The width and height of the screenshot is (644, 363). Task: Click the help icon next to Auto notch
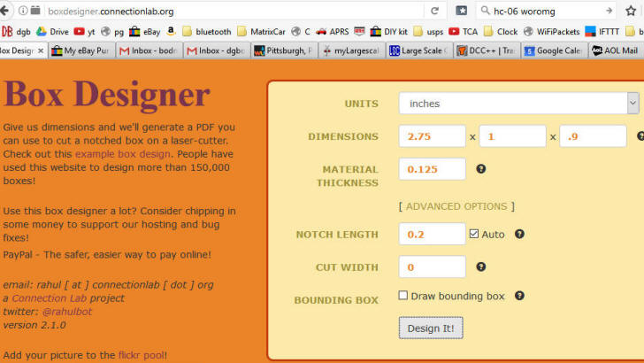[519, 234]
